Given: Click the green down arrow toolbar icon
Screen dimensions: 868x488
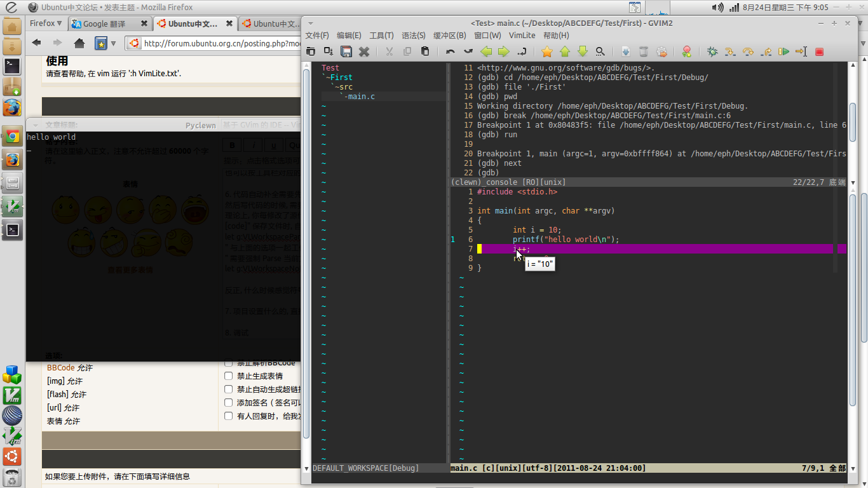Looking at the screenshot, I should pos(583,51).
